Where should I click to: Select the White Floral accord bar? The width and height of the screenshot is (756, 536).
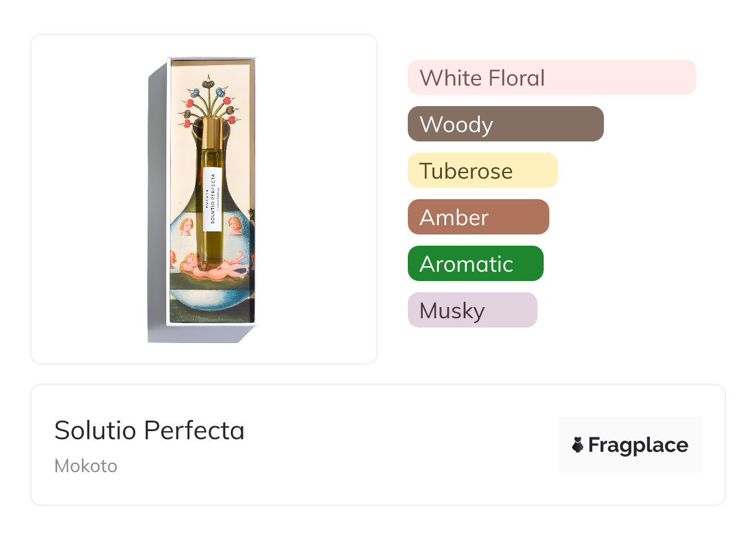tap(551, 78)
